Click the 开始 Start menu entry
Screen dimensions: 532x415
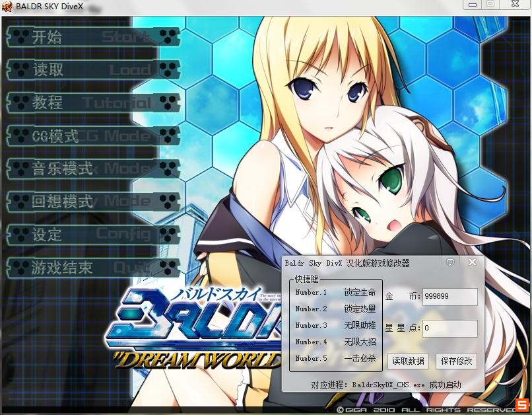pos(93,37)
